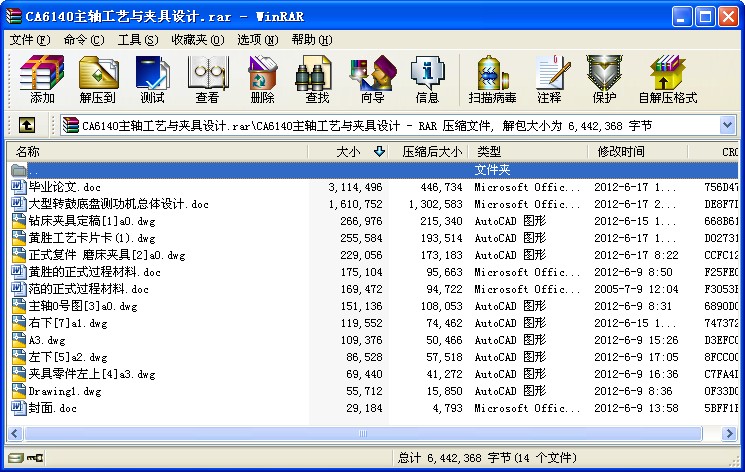Open the 选项(N) menu
This screenshot has width=745, height=472.
coord(258,40)
